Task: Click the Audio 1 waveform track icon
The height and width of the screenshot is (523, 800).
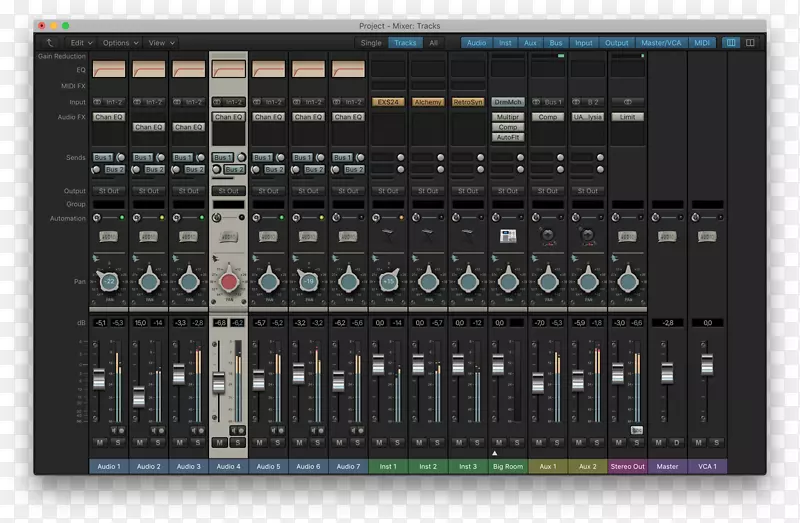Action: pos(108,236)
